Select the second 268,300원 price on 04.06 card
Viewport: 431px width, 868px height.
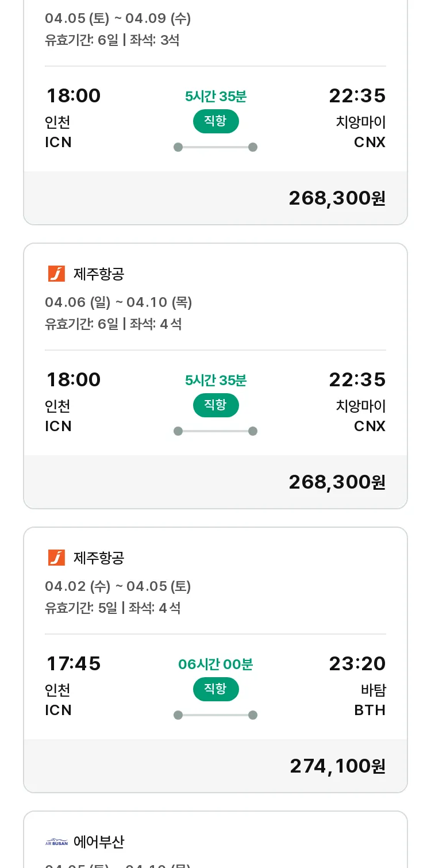click(x=337, y=482)
